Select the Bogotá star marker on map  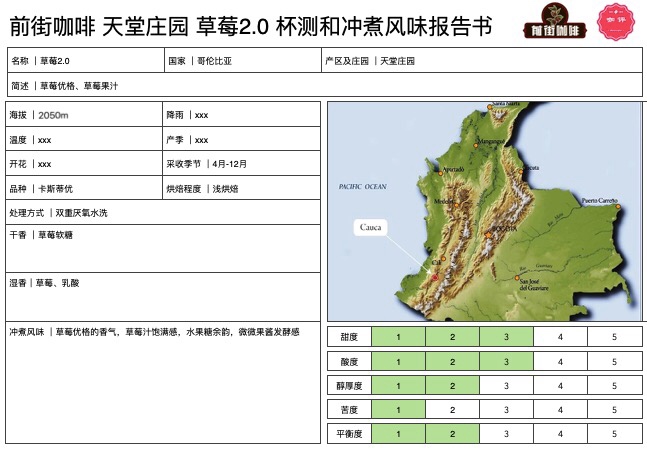pyautogui.click(x=489, y=234)
